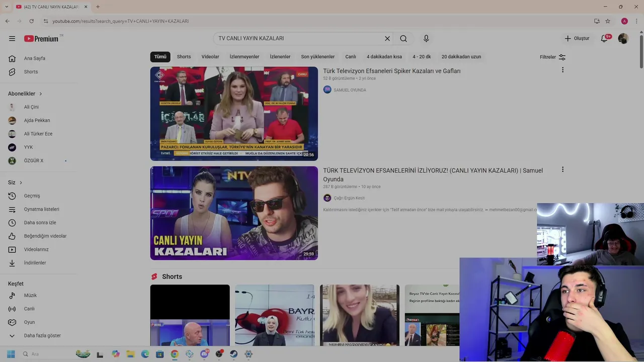Expand the Siz section arrow
This screenshot has height=362, width=644.
tap(21, 183)
